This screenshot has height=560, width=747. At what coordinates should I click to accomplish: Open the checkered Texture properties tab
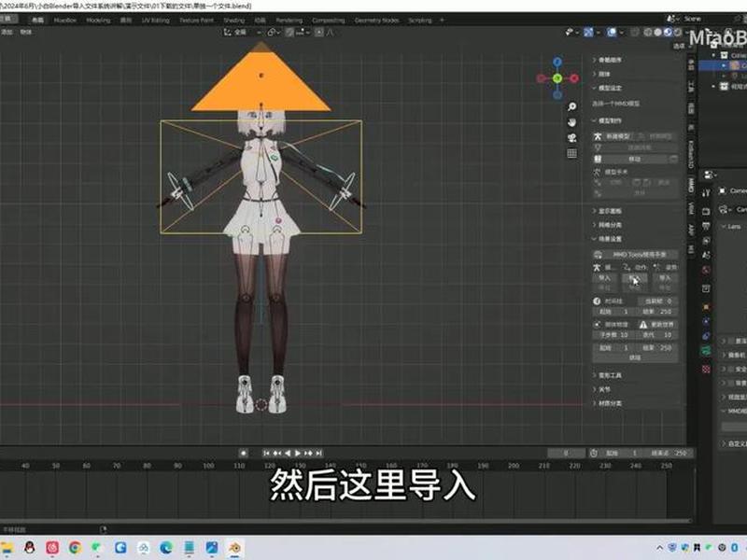706,369
